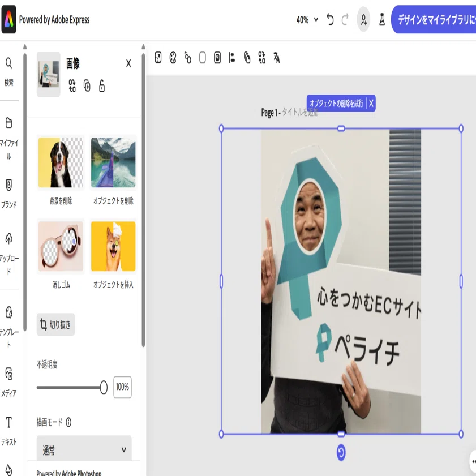
Task: Open ブランド panel in sidebar
Action: point(9,194)
